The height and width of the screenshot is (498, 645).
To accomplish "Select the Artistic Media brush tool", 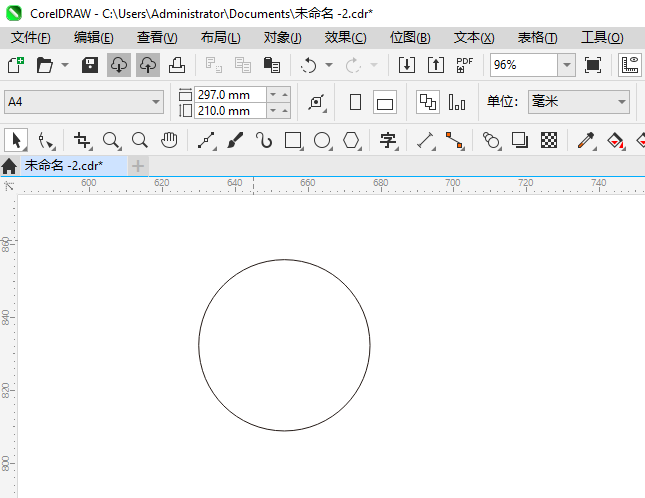I will (x=235, y=140).
